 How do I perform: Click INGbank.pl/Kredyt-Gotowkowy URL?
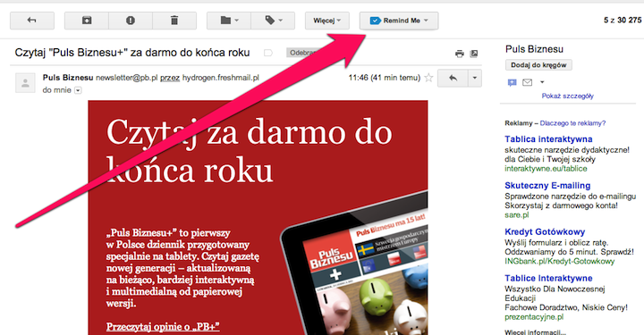(559, 261)
